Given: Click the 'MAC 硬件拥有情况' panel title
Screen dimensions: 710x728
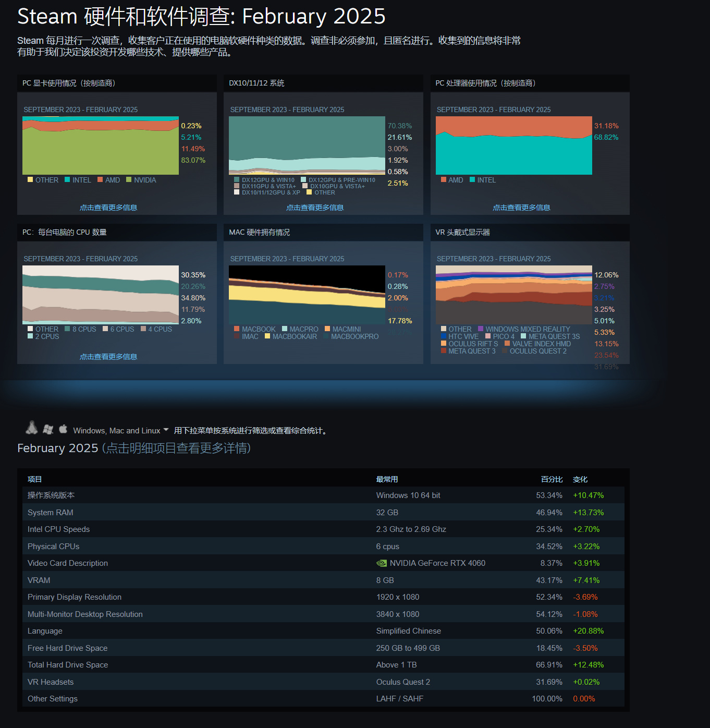Looking at the screenshot, I should (x=260, y=232).
